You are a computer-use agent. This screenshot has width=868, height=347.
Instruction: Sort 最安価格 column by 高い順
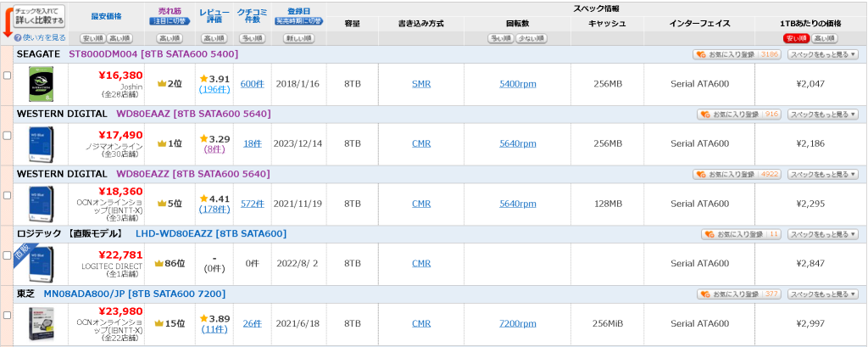click(120, 38)
